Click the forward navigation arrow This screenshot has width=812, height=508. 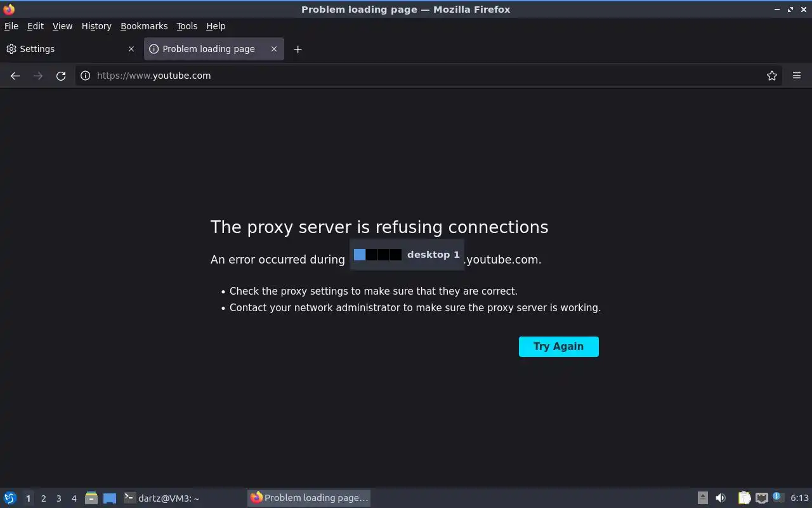[38, 76]
